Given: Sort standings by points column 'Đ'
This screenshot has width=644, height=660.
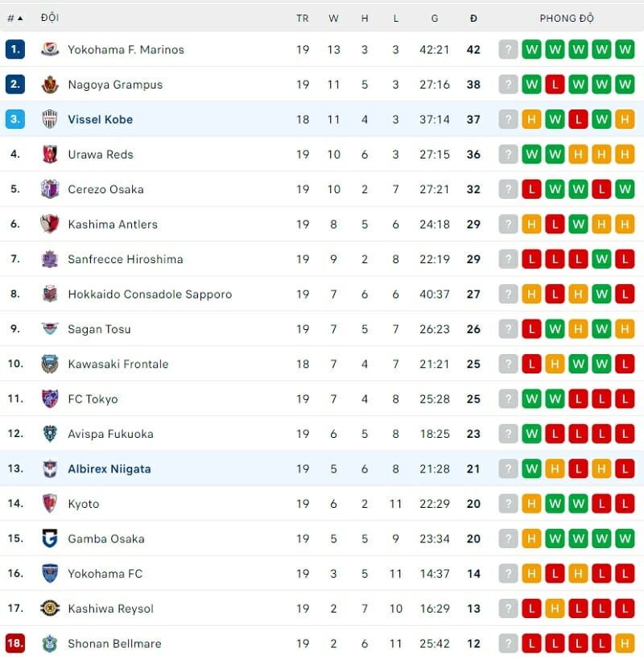Looking at the screenshot, I should [473, 18].
